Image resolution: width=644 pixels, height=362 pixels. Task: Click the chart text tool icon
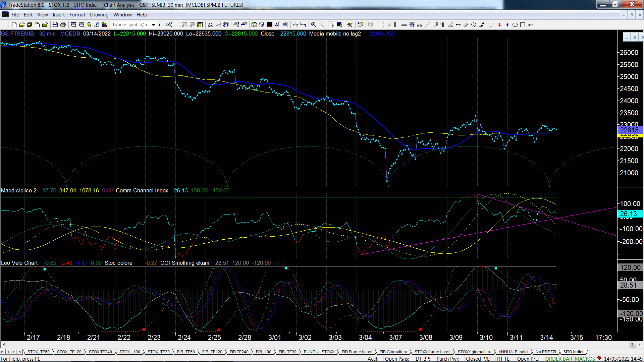(339, 25)
